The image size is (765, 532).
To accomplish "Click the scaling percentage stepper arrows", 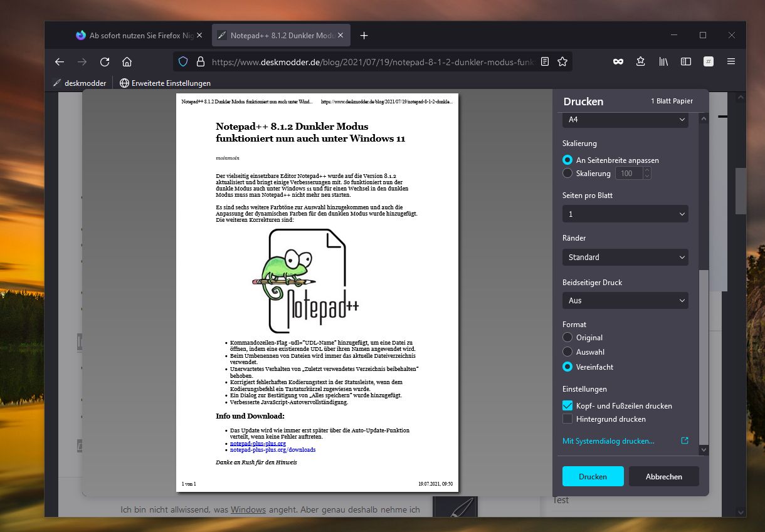I will pos(647,173).
